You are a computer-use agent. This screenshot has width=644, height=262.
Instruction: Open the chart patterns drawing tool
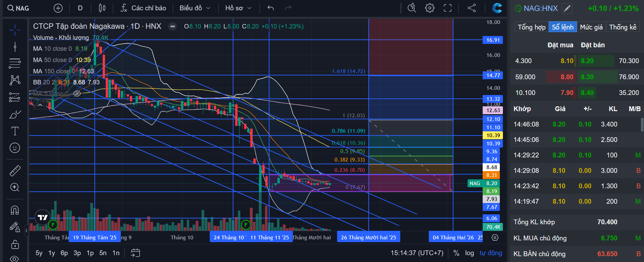click(15, 80)
